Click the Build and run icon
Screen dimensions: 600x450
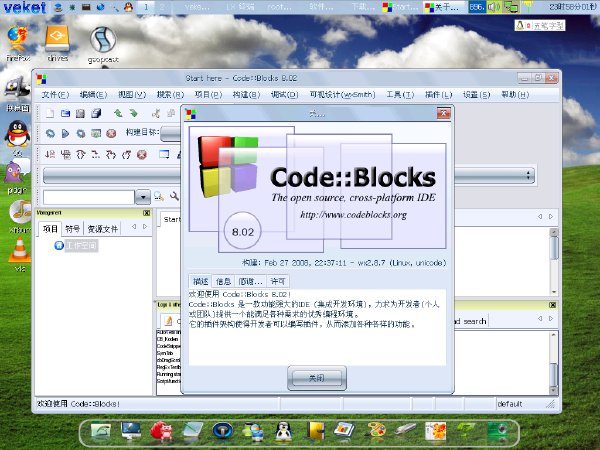(x=80, y=133)
